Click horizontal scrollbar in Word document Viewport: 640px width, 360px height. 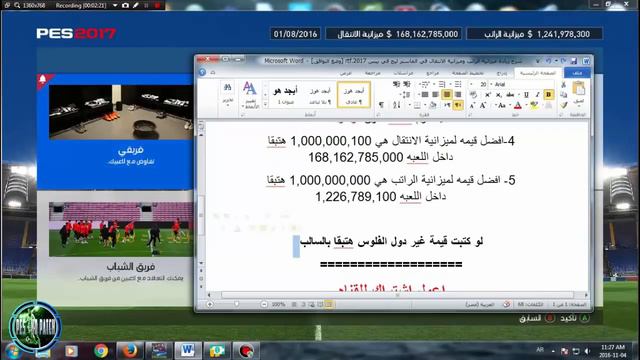[397, 295]
